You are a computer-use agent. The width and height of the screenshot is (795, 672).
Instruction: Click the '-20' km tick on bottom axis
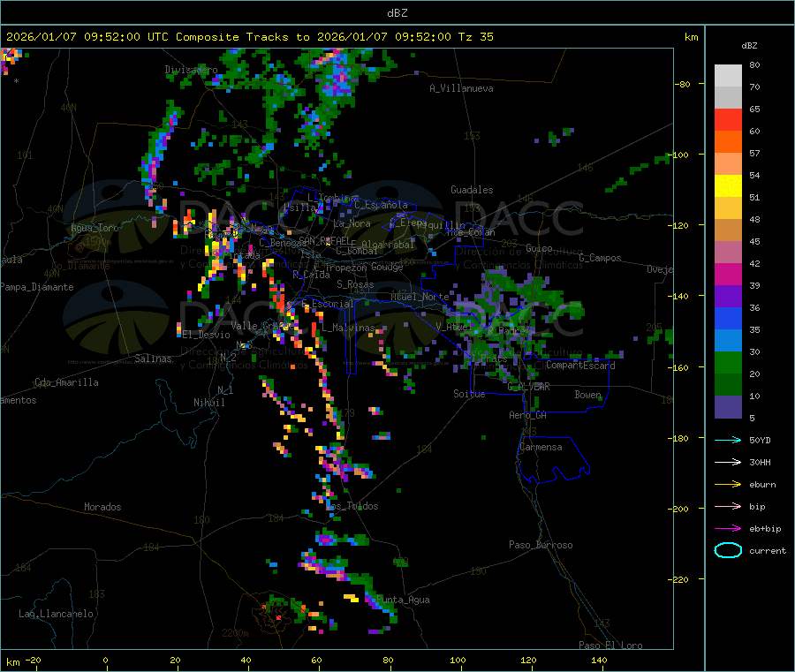(x=33, y=660)
